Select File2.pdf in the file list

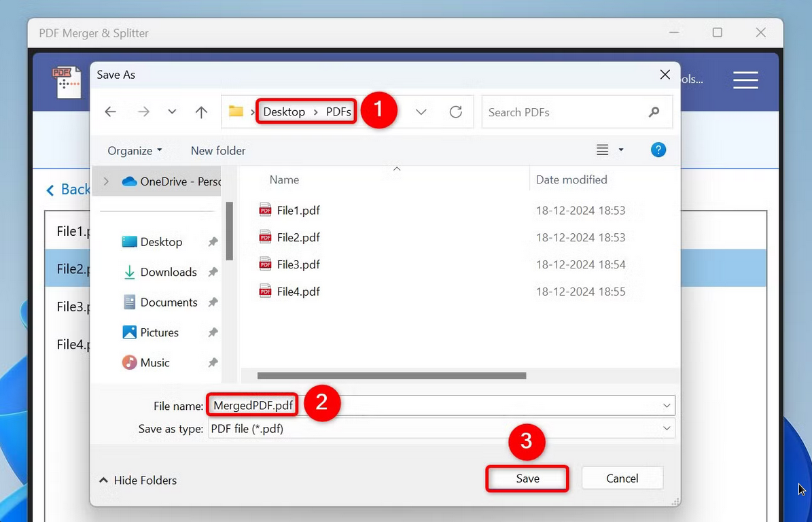(298, 237)
